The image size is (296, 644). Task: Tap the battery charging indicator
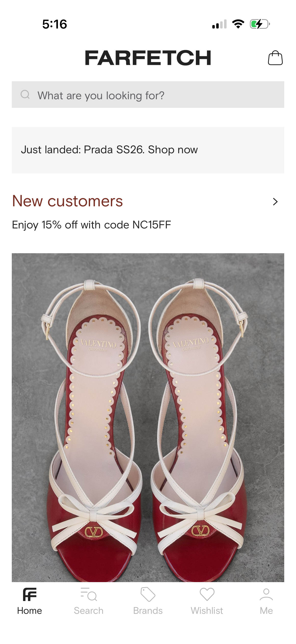(x=260, y=24)
